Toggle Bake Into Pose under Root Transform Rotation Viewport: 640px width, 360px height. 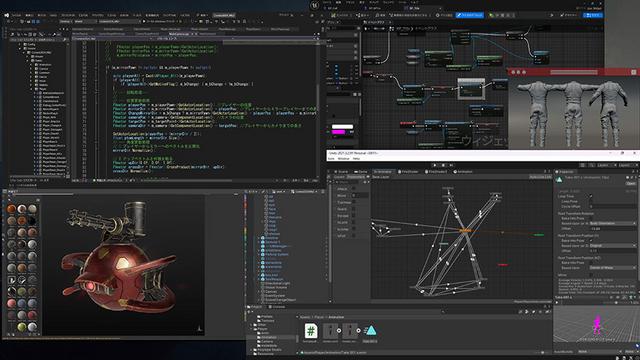[x=591, y=218]
